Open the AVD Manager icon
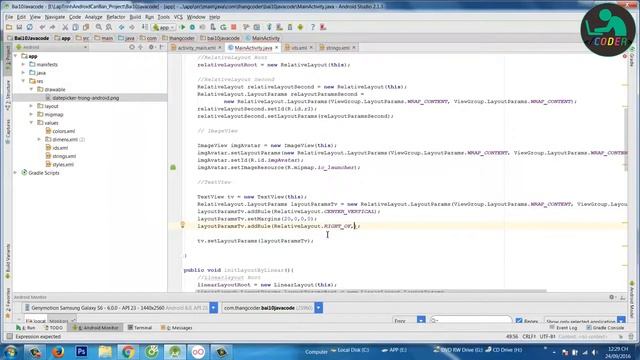 (x=279, y=27)
